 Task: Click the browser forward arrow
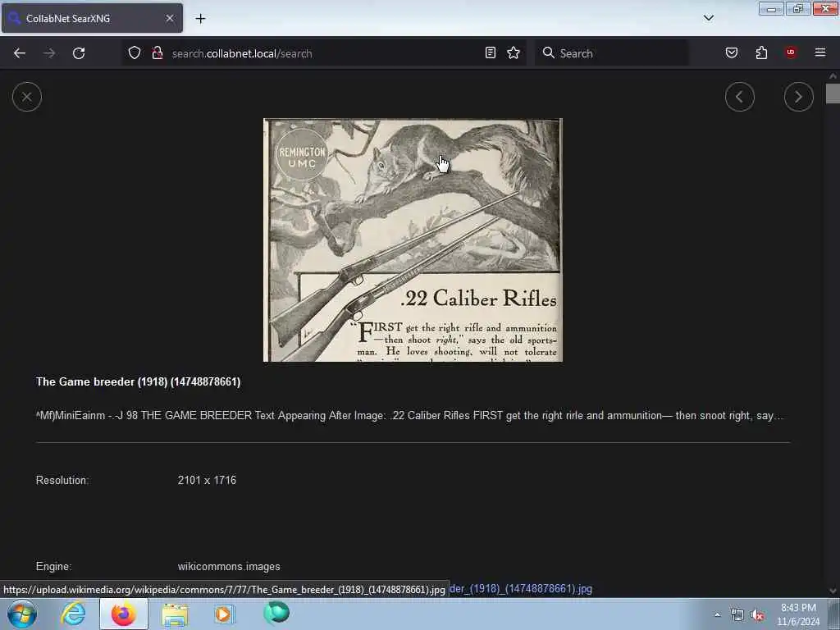[49, 53]
